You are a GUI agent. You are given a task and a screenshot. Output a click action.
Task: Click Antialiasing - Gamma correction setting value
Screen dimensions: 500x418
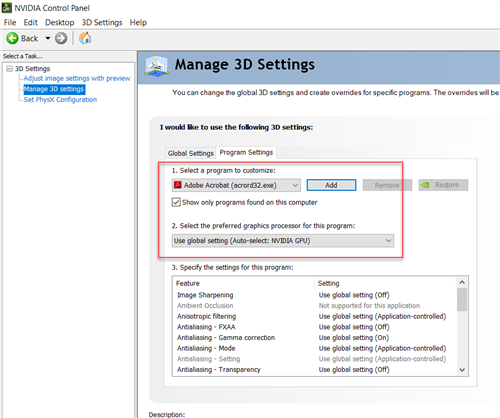tap(354, 338)
